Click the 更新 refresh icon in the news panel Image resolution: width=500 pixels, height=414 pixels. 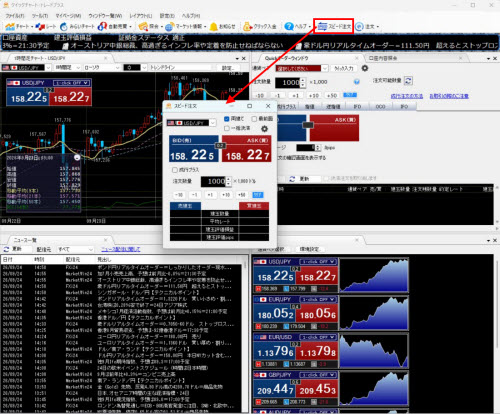(x=6, y=249)
